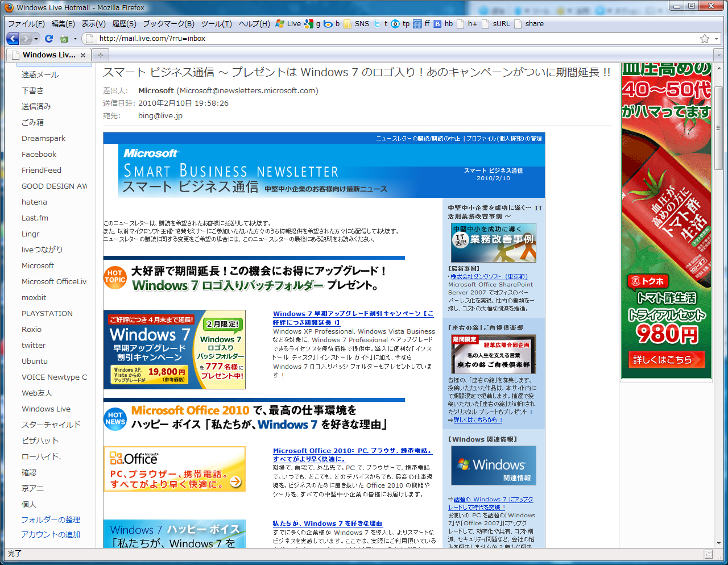This screenshot has height=565, width=728.
Task: Open a new tab with the plus button
Action: point(101,55)
